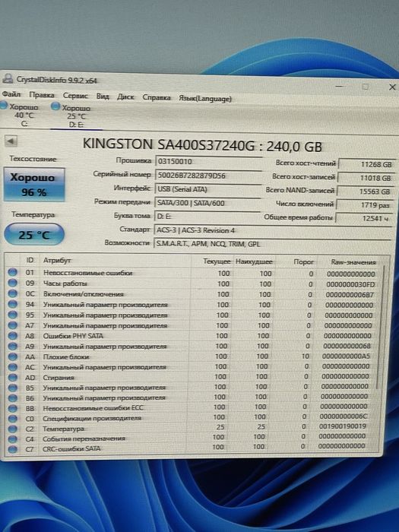Click the CrystalDiskInfo app icon in title bar
This screenshot has width=399, height=532.
click(8, 79)
